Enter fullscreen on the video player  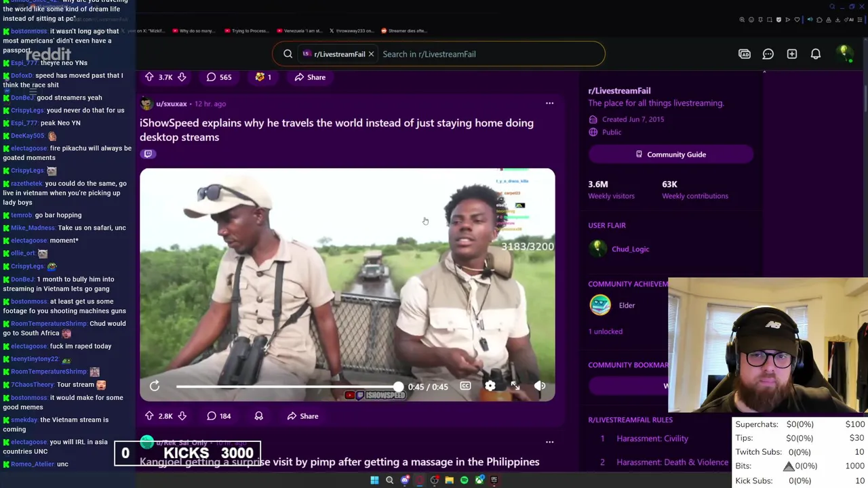pos(515,386)
